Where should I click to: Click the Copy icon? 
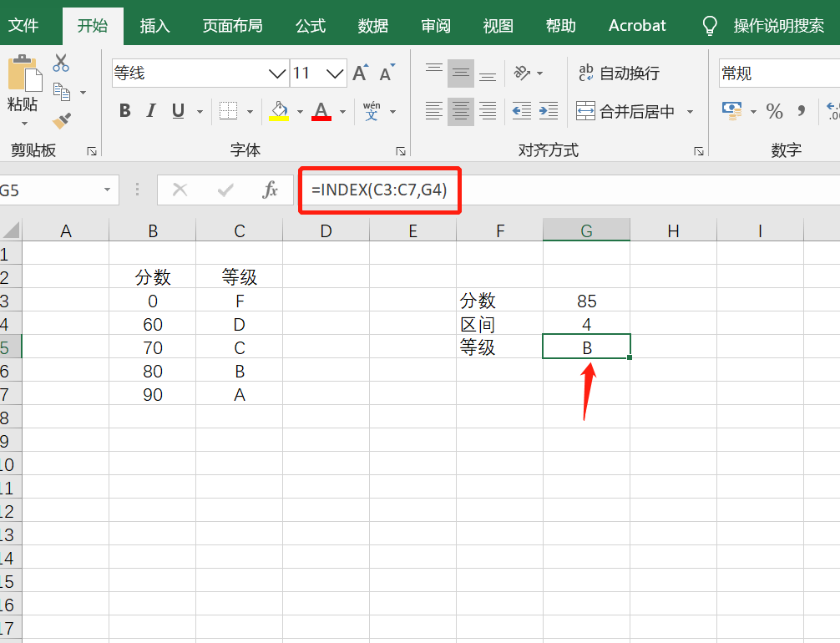pyautogui.click(x=60, y=90)
